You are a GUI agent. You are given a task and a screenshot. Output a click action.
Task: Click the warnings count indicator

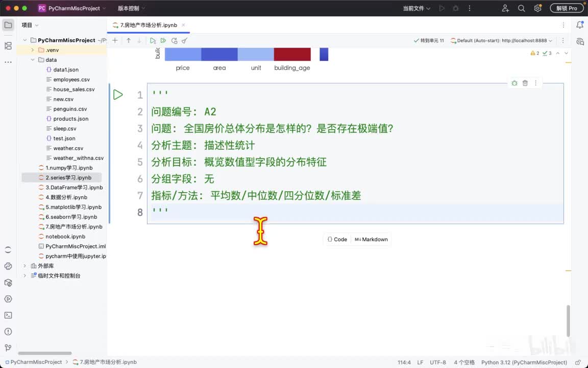click(535, 53)
